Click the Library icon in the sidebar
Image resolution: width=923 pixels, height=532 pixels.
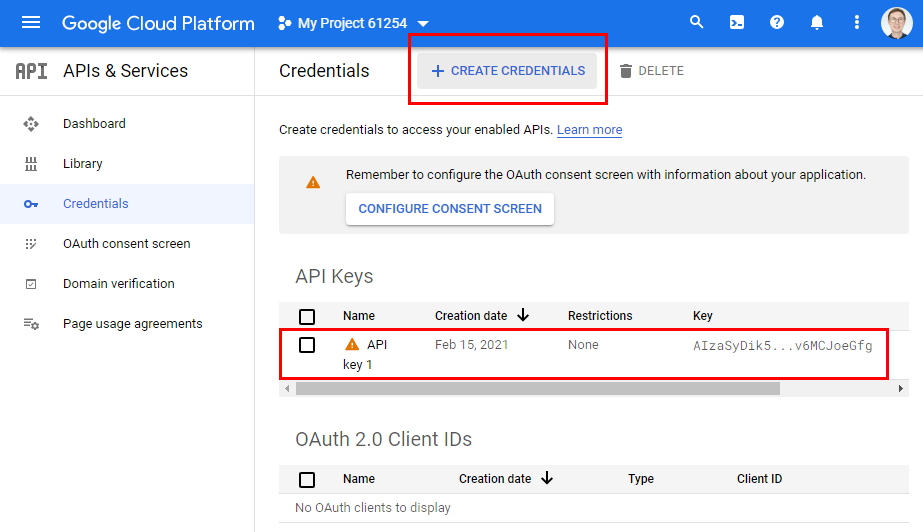[x=31, y=164]
